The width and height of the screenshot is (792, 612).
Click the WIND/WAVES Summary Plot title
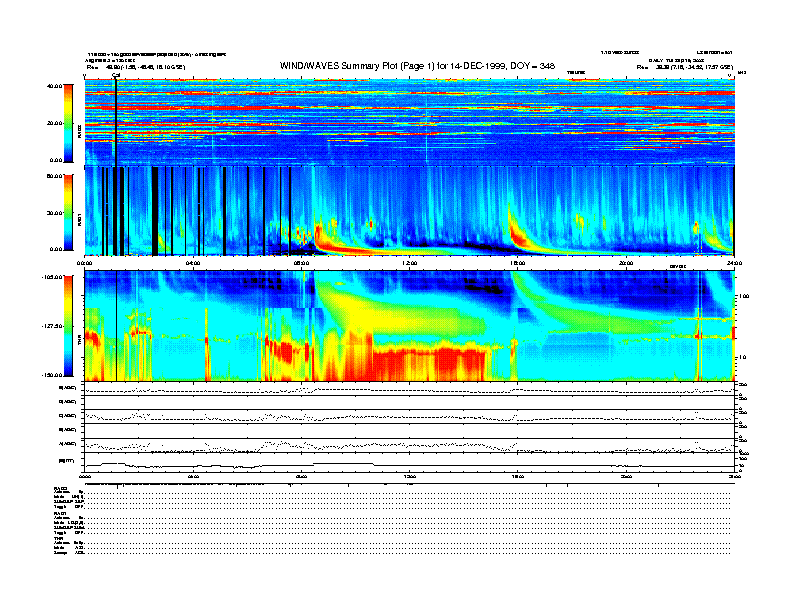click(x=417, y=66)
